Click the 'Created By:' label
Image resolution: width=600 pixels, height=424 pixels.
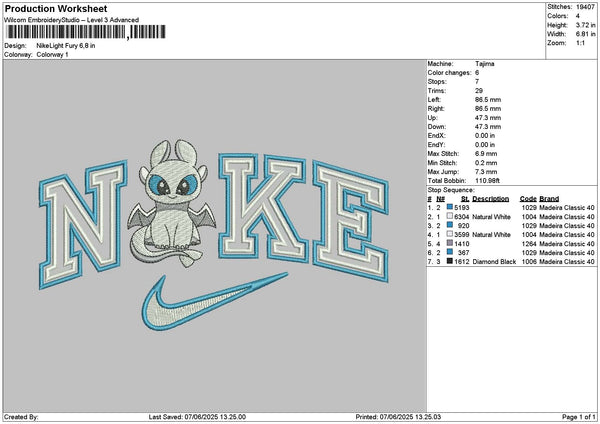tap(21, 417)
